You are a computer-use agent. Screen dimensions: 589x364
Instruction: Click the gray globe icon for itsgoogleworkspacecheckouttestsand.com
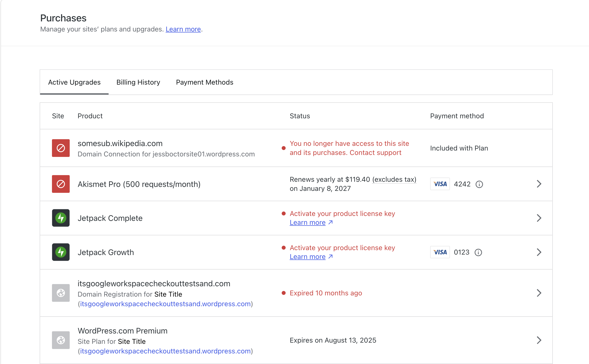(61, 293)
